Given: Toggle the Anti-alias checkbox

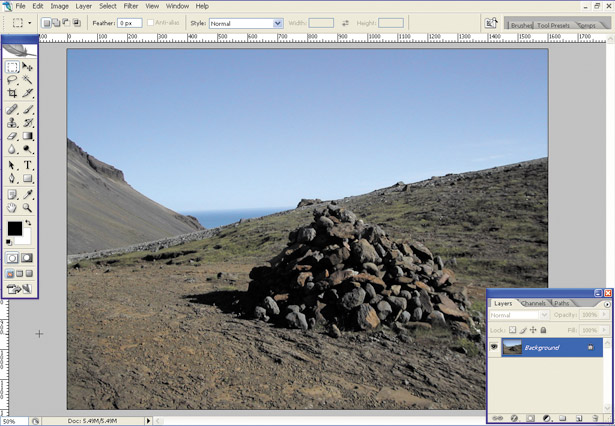Looking at the screenshot, I should 150,23.
